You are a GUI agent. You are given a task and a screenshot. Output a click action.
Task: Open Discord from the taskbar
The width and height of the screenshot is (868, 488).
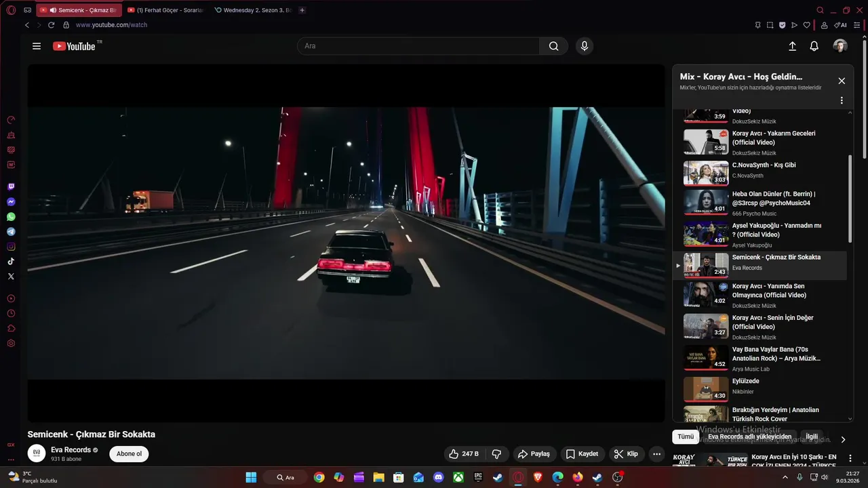(x=438, y=477)
